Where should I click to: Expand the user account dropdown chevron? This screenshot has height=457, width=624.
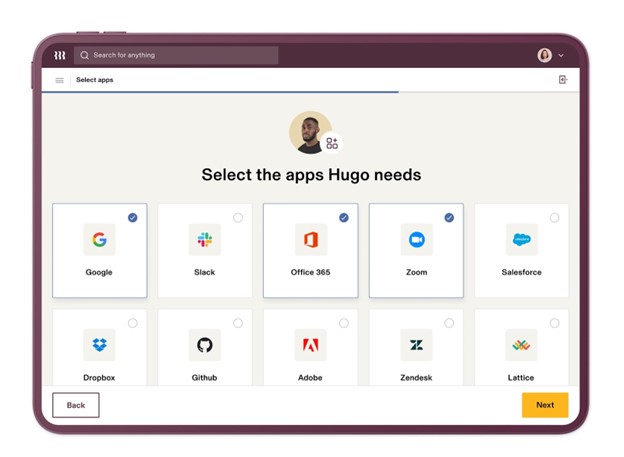[561, 55]
